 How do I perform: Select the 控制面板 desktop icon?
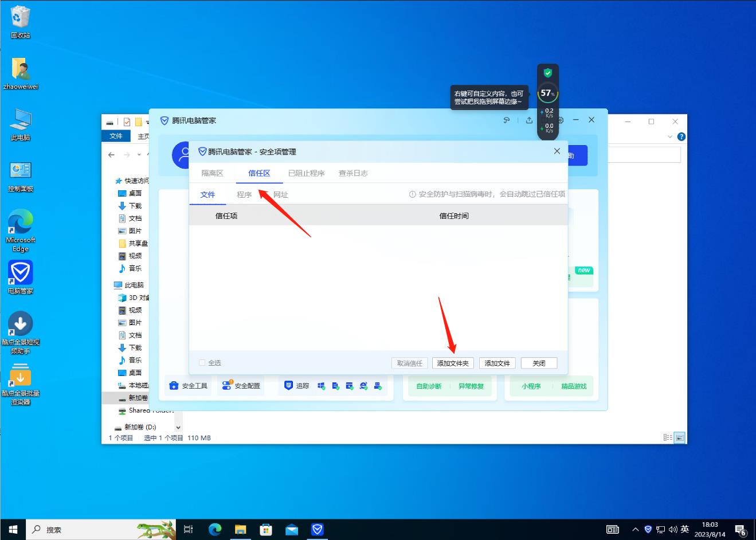point(21,176)
